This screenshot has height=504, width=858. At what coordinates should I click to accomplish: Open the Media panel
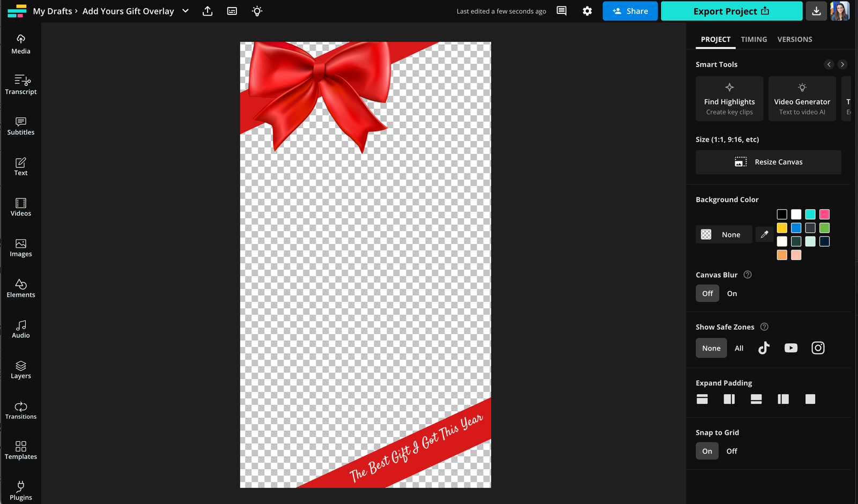tap(20, 44)
